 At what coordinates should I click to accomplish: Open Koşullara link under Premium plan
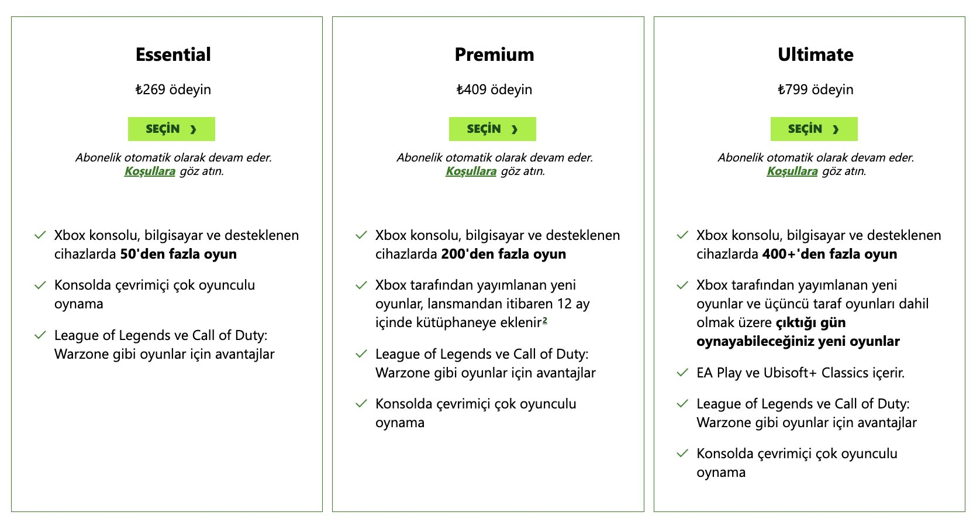pos(471,171)
